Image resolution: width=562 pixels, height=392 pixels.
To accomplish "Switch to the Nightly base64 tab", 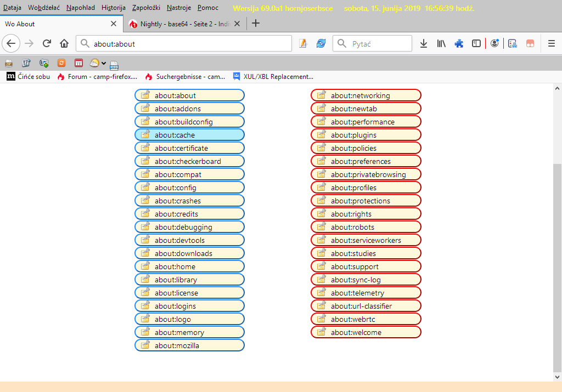I will coord(184,24).
